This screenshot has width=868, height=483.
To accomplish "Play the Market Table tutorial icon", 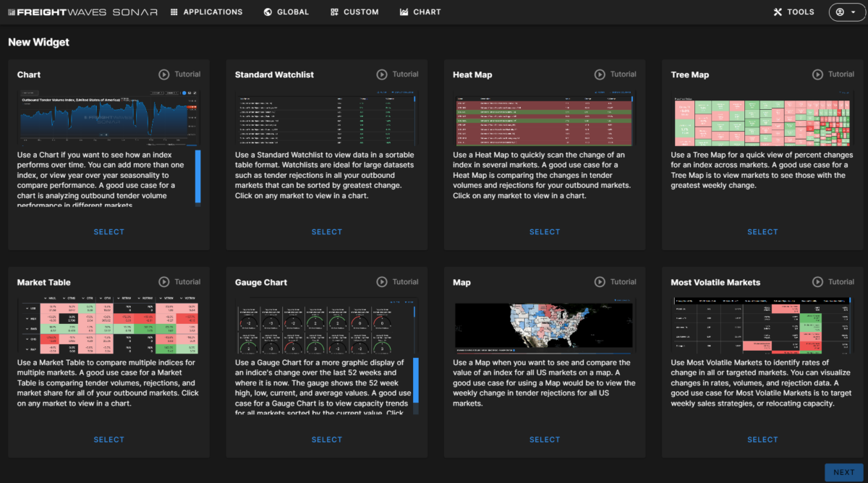I will (x=164, y=282).
